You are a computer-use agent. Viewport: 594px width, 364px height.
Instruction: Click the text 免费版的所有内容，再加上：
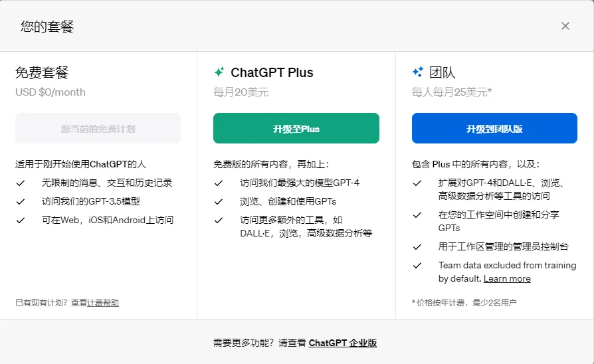click(x=271, y=164)
